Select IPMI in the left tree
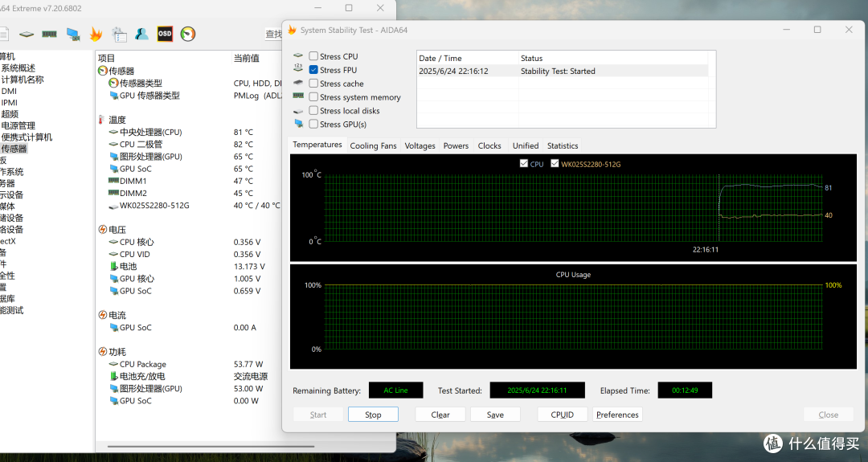The image size is (868, 462). click(9, 102)
